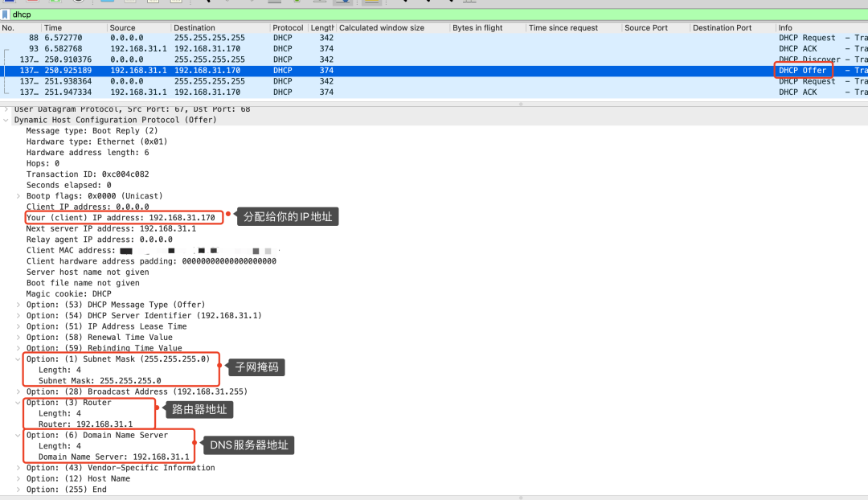Sort by the Destination column header

click(220, 27)
